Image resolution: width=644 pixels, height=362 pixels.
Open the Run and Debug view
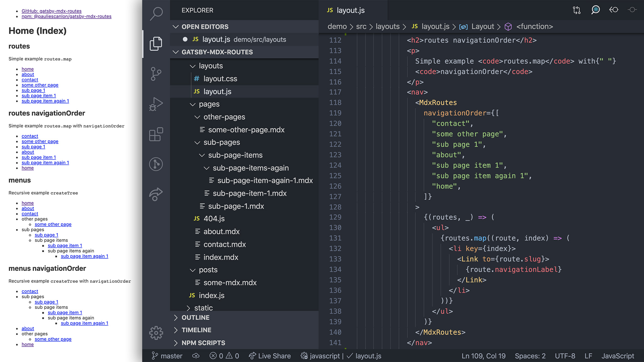(x=156, y=104)
